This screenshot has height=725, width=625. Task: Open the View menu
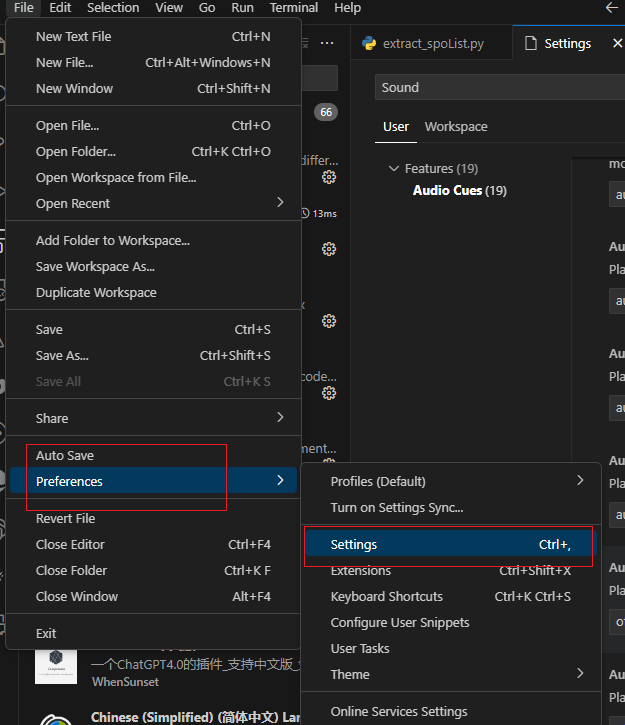pos(169,8)
